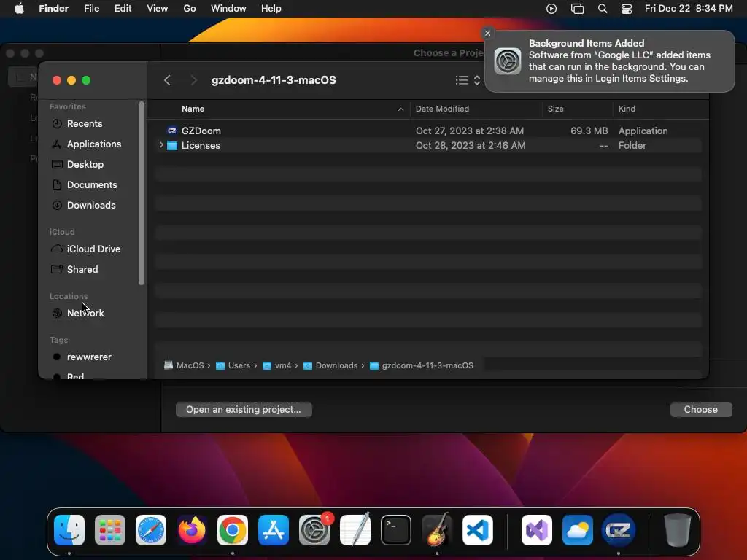
Task: Open the Help menu
Action: [271, 9]
